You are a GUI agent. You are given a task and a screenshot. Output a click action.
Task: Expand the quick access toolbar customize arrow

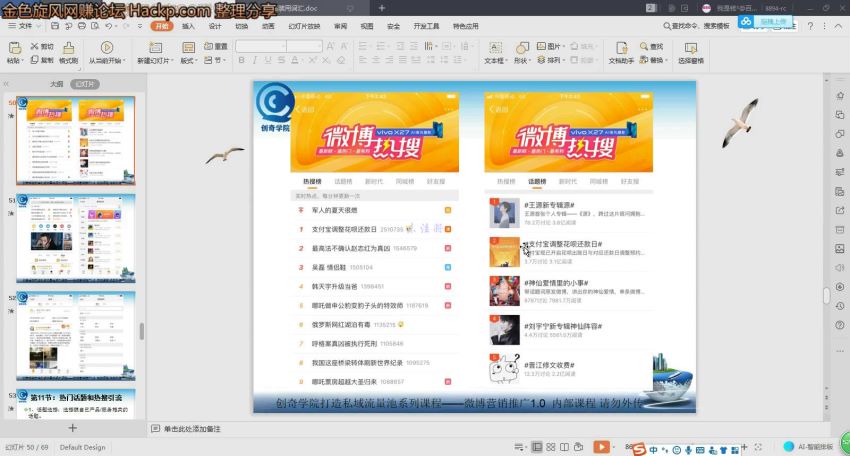pos(140,25)
